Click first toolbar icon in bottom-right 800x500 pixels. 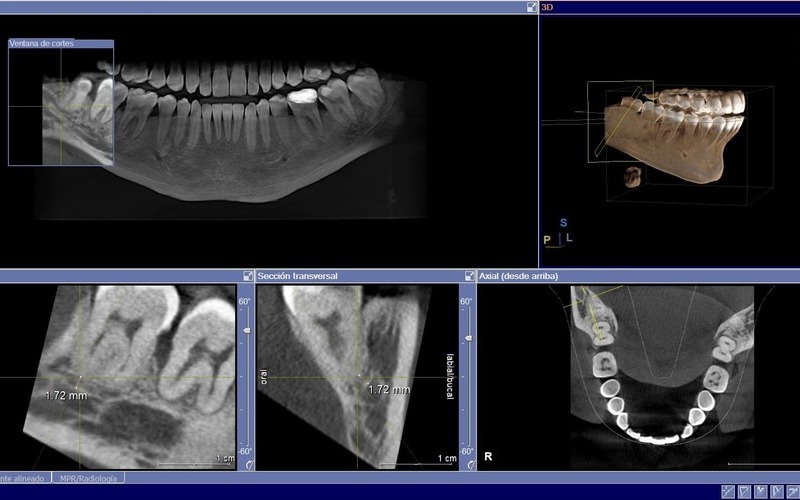pos(727,491)
